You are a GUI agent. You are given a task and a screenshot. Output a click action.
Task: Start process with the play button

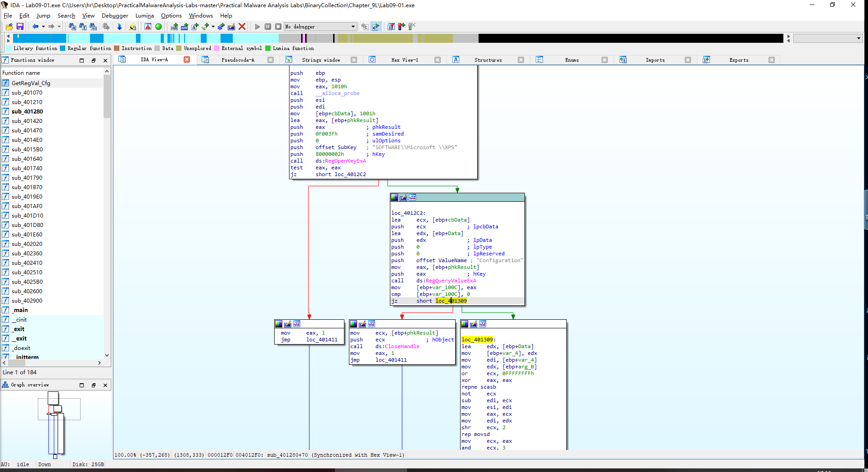click(258, 27)
